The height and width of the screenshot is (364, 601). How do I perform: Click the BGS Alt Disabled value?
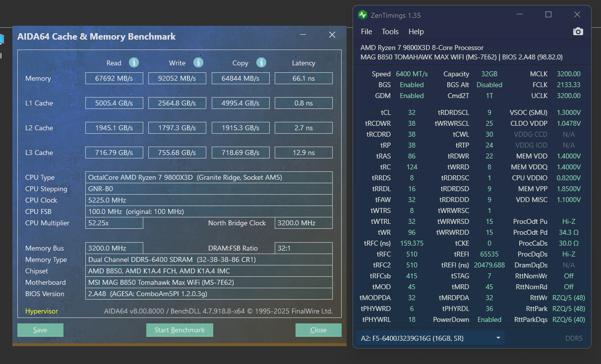(x=489, y=85)
